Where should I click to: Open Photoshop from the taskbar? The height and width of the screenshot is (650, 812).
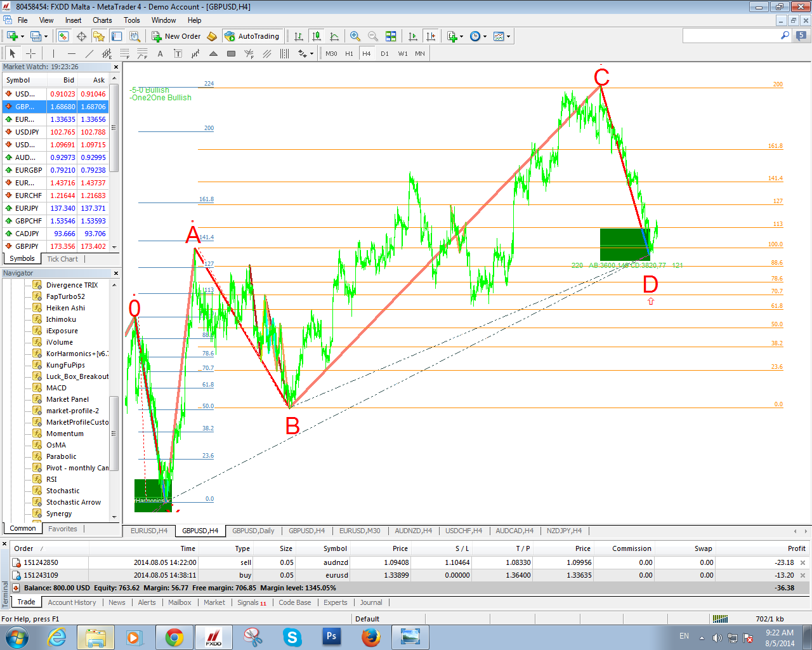click(x=331, y=637)
